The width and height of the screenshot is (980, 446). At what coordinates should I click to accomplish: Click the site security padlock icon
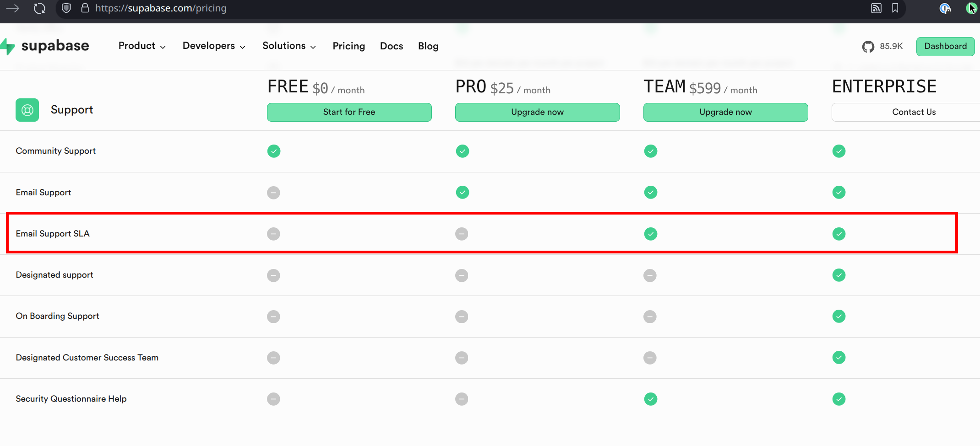(x=85, y=8)
